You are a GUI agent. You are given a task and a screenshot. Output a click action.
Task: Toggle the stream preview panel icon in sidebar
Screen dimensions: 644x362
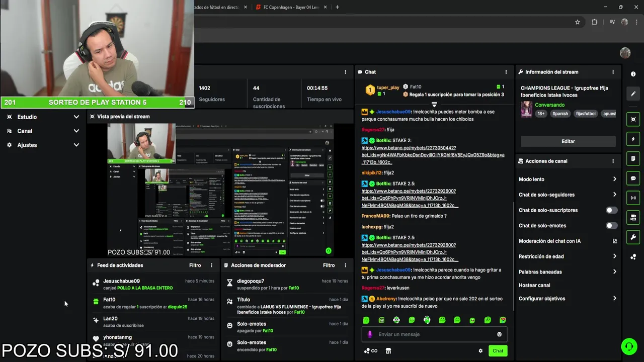(x=633, y=119)
